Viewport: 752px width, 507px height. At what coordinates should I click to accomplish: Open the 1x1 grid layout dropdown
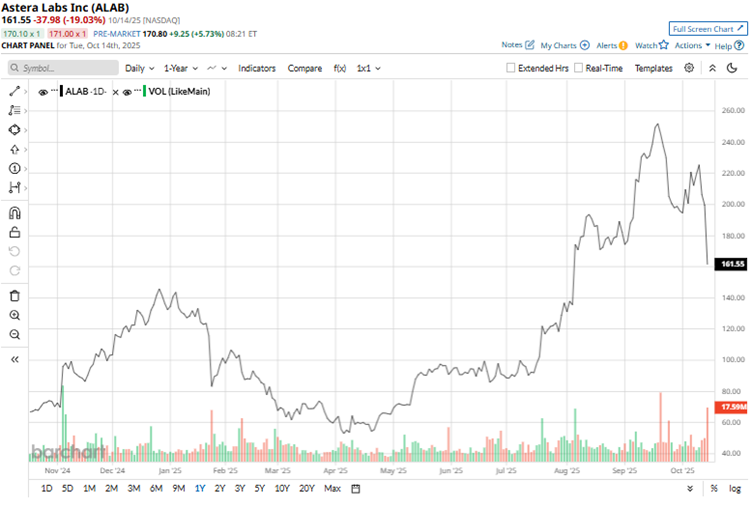click(368, 68)
